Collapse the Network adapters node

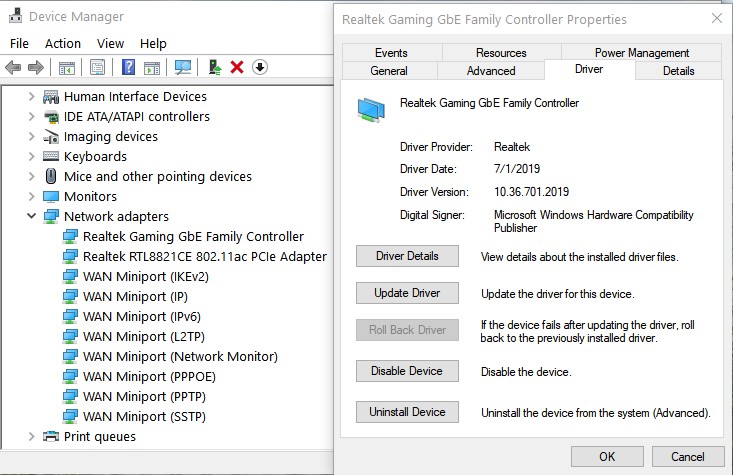(x=31, y=216)
